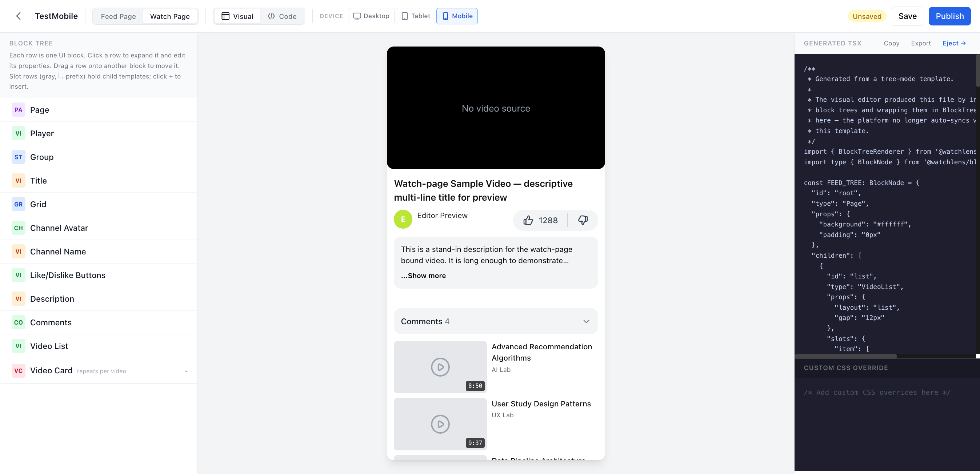Click the VC badge of Video Card row
This screenshot has height=474, width=980.
(x=18, y=370)
